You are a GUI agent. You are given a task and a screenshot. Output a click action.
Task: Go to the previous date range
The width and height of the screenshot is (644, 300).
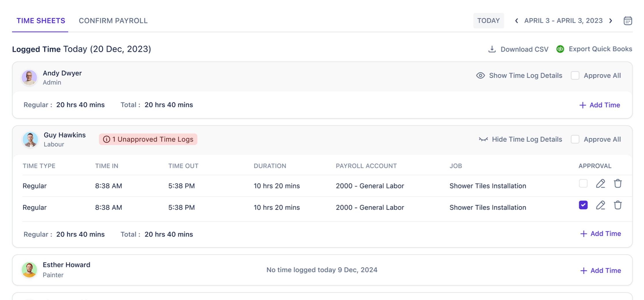point(516,21)
